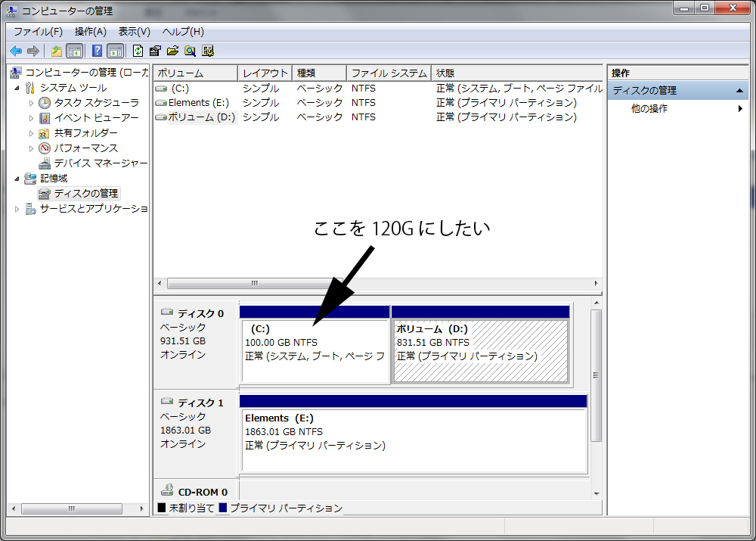Open the Properties toolbar icon
The height and width of the screenshot is (541, 756).
click(x=155, y=51)
